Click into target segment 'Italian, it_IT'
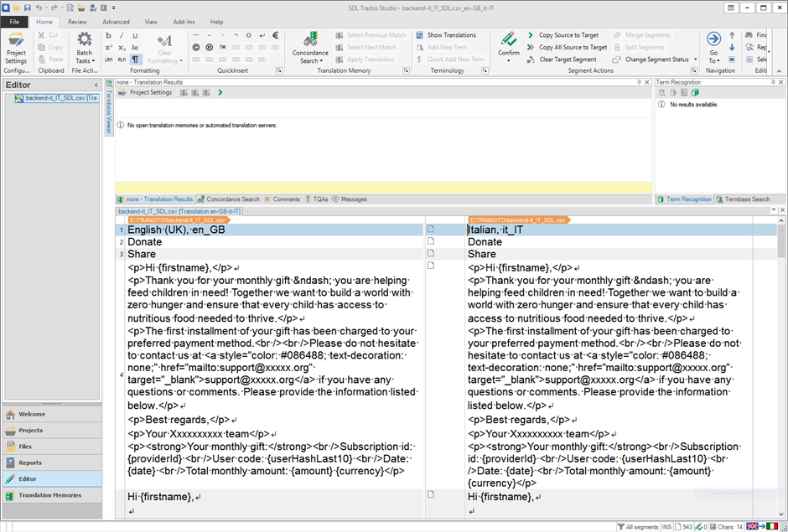This screenshot has height=532, width=788. tap(609, 230)
